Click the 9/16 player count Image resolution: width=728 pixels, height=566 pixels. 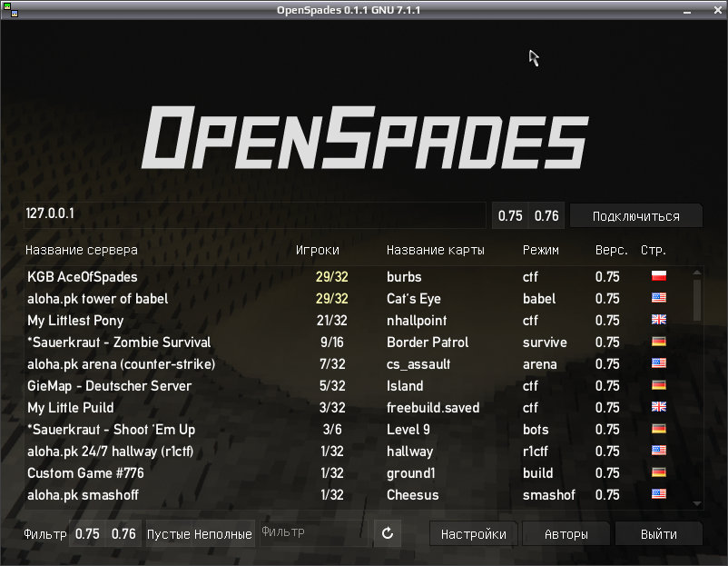click(x=332, y=343)
